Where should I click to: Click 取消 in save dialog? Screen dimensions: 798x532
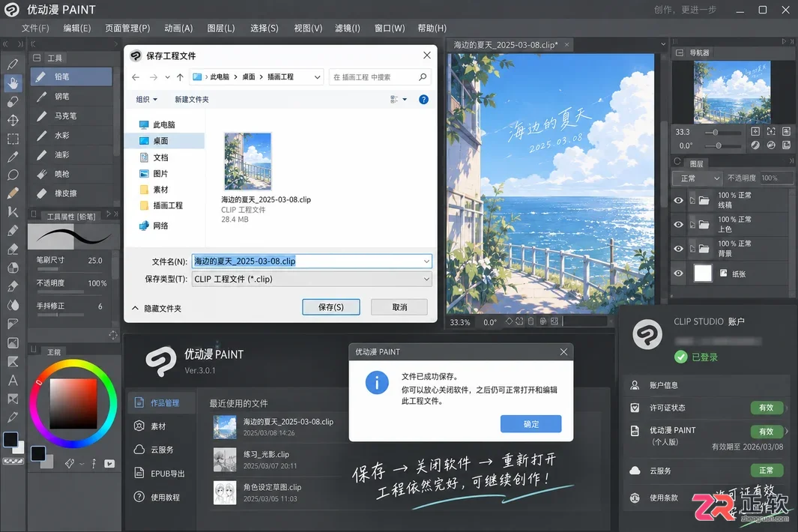tap(399, 307)
